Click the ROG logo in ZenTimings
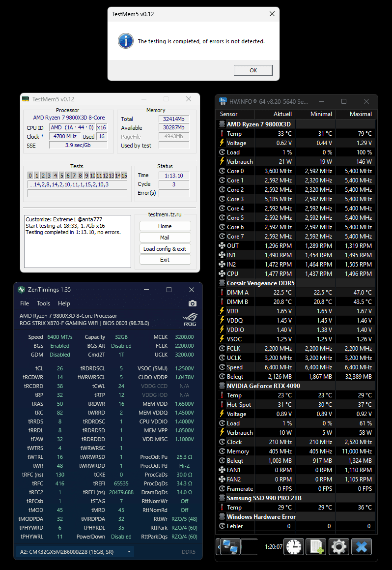The image size is (392, 570). click(x=190, y=319)
